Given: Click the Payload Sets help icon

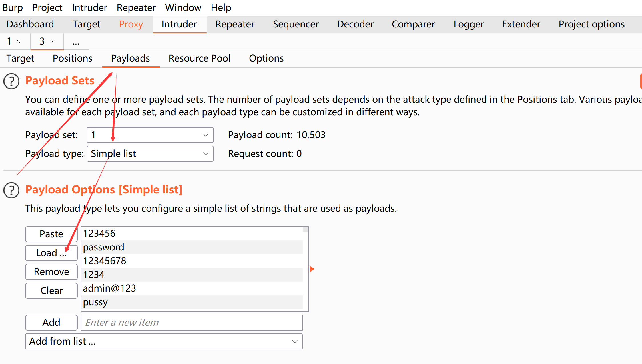Looking at the screenshot, I should click(x=11, y=81).
